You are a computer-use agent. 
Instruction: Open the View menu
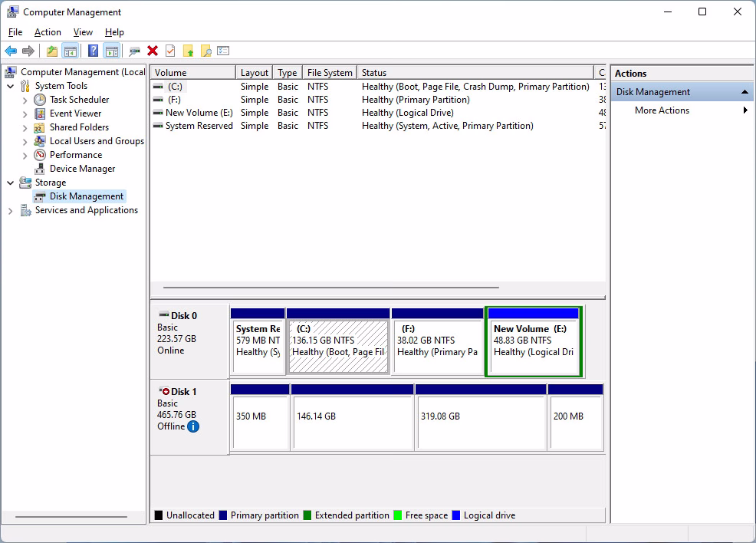point(83,31)
